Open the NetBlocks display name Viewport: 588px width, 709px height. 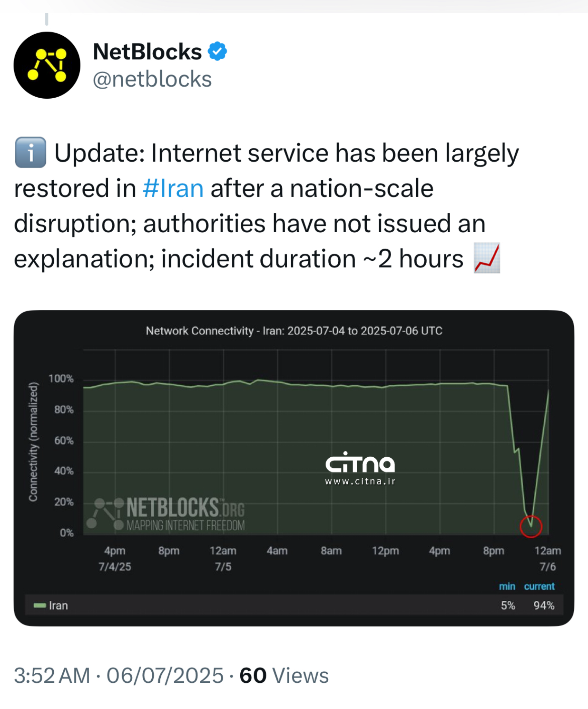pos(147,52)
